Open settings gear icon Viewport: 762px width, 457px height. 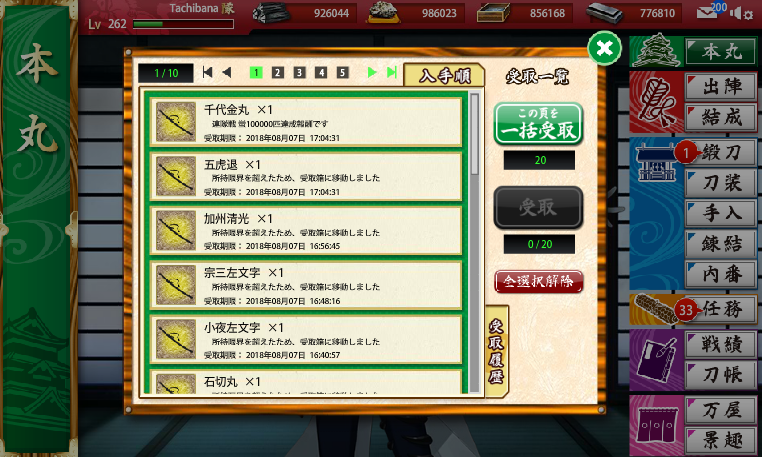(748, 15)
